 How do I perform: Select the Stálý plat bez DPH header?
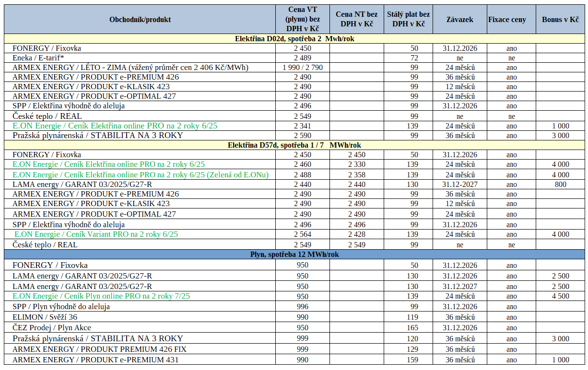click(408, 20)
